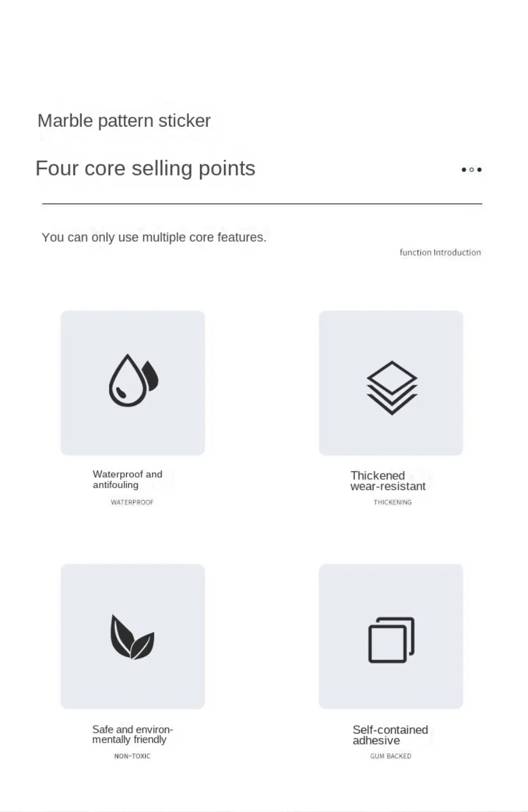Screen dimensions: 528x812
Task: Click the overlapping squares adhesive icon
Action: click(391, 640)
